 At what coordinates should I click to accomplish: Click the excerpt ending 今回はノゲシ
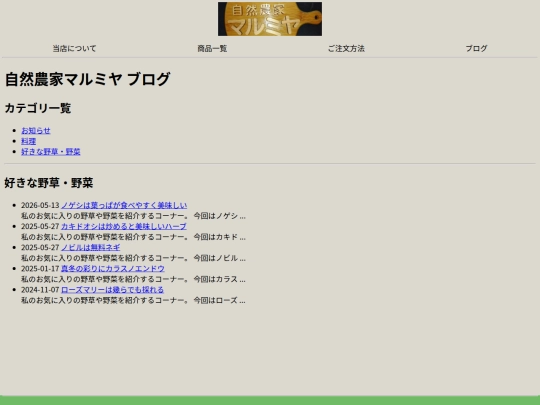tap(133, 216)
